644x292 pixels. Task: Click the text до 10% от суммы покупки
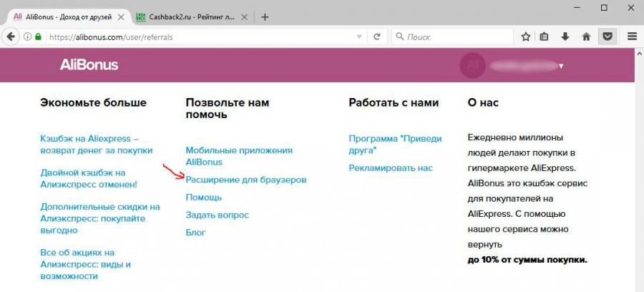coord(527,260)
